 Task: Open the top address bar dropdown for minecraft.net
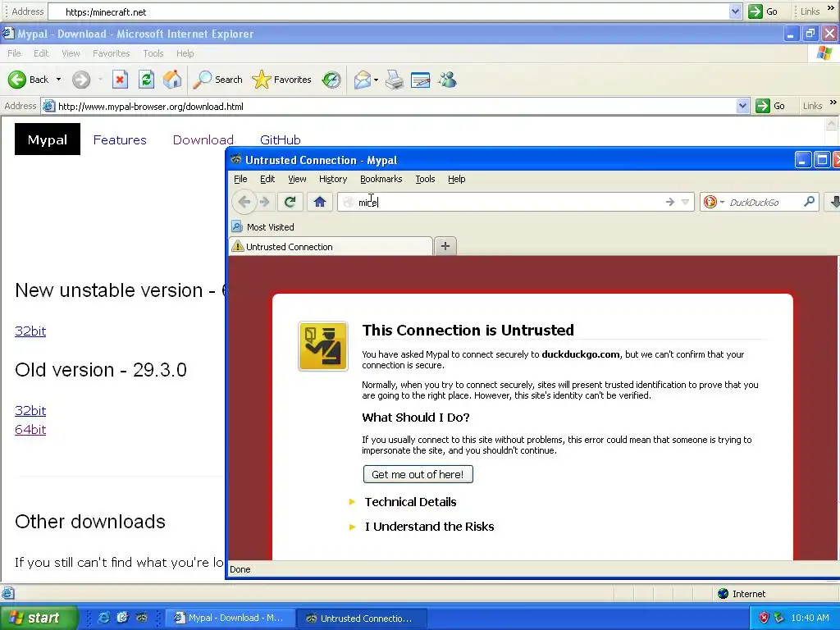coord(735,11)
